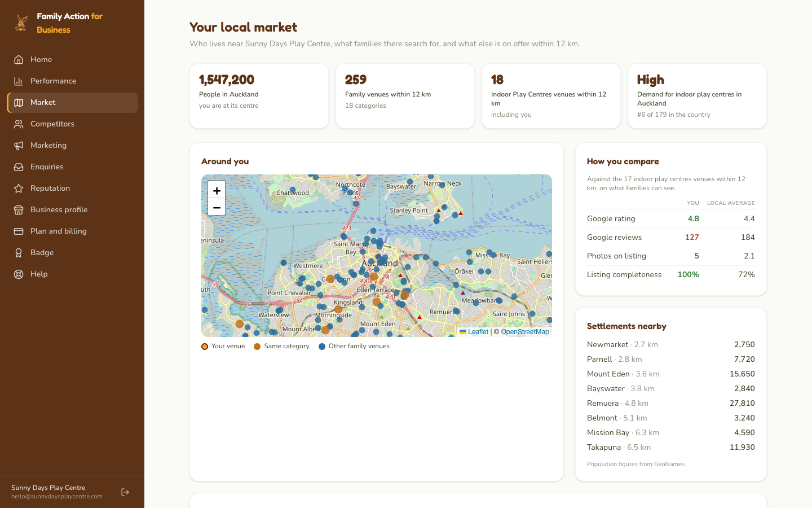Open the Badge page label

coord(42,252)
